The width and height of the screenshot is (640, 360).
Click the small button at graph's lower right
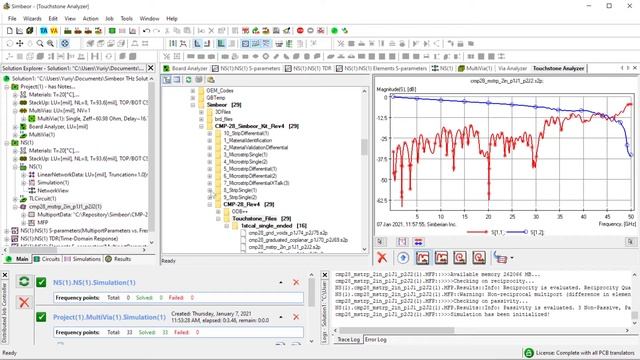(x=630, y=242)
